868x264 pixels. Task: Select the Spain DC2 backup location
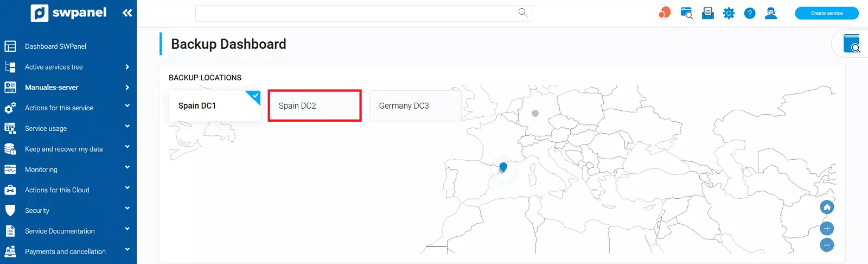coord(314,106)
